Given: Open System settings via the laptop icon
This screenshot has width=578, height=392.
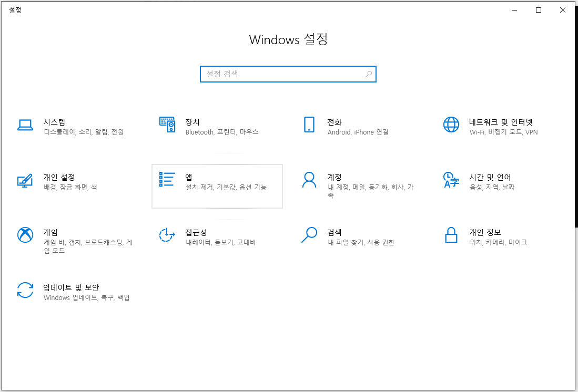Looking at the screenshot, I should (25, 125).
